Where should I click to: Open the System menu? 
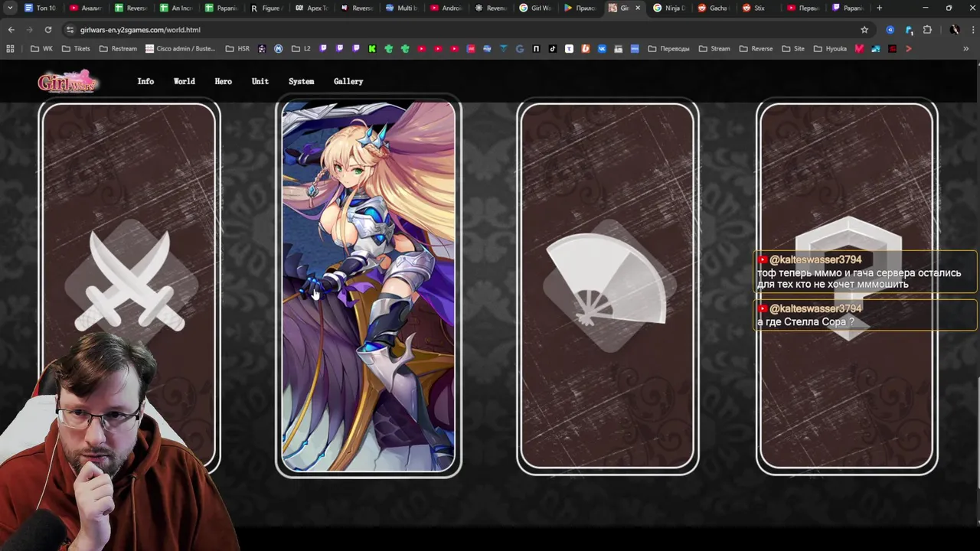pyautogui.click(x=301, y=81)
